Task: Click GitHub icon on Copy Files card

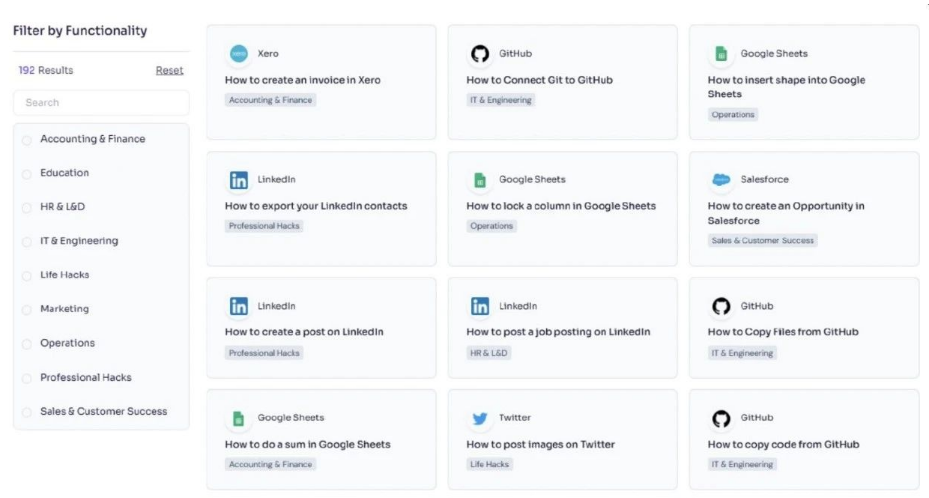Action: point(721,306)
